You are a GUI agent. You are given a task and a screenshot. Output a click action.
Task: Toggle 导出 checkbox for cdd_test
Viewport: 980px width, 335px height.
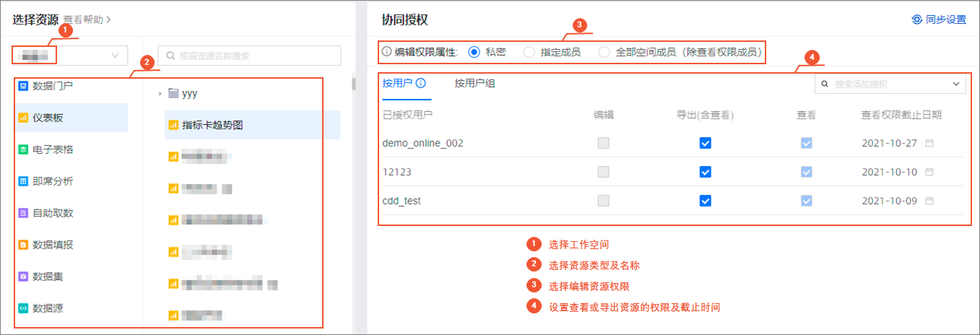pos(706,201)
